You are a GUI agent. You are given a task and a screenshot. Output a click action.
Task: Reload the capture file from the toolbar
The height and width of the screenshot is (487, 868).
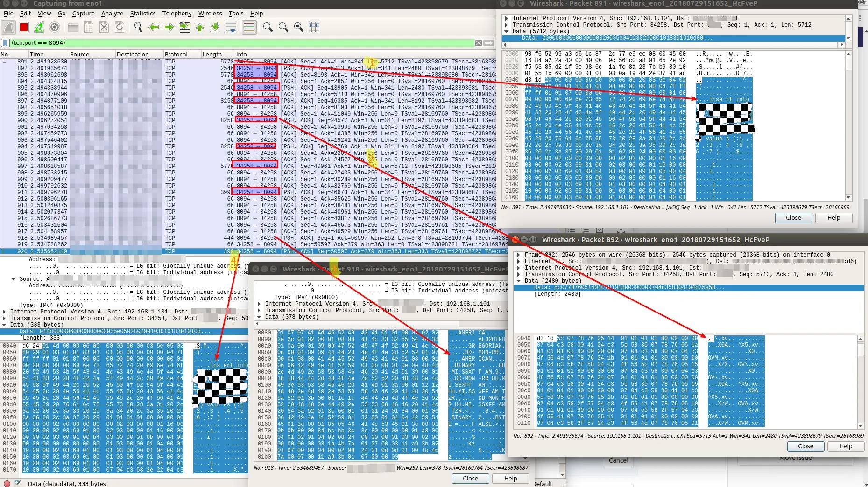[x=120, y=28]
